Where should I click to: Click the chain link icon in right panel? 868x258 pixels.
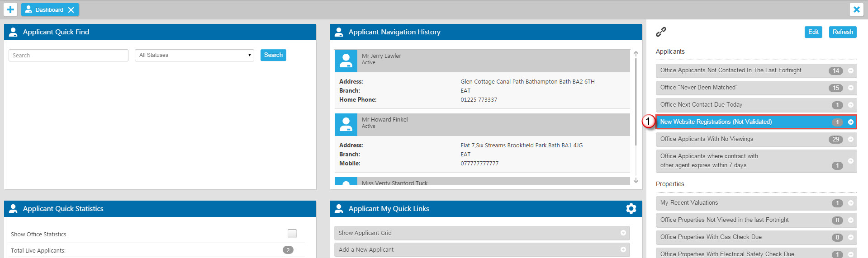coord(661,32)
